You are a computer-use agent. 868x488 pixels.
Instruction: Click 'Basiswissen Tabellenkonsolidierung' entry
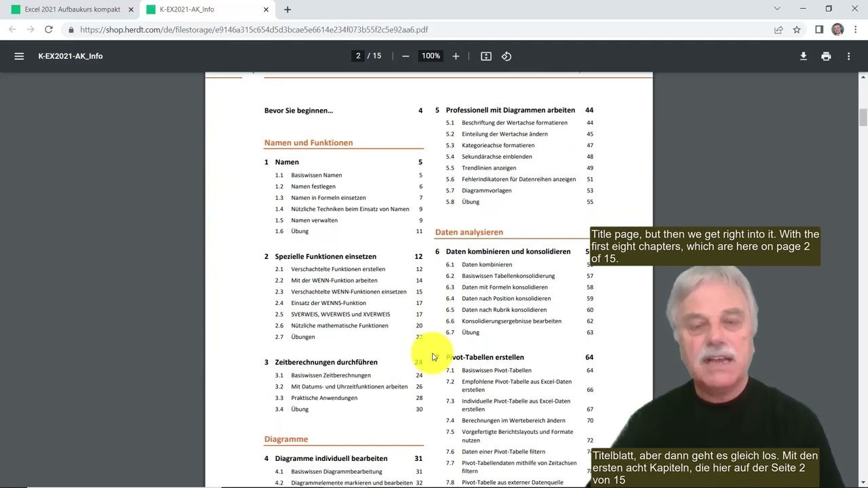click(508, 276)
